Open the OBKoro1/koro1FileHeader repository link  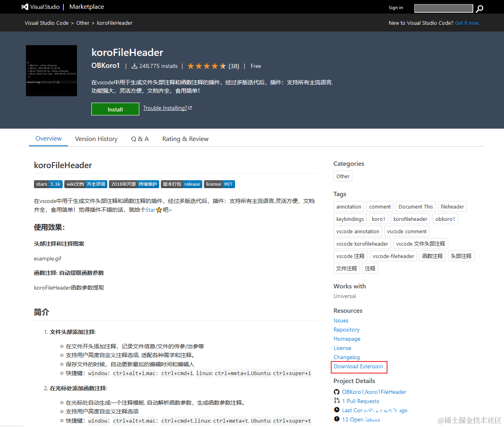374,392
